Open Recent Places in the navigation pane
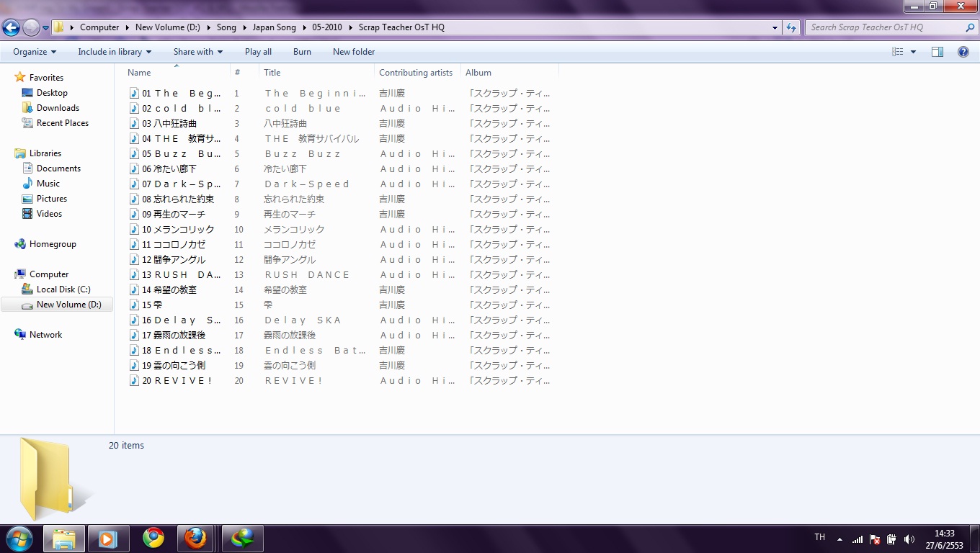The height and width of the screenshot is (553, 980). click(63, 123)
